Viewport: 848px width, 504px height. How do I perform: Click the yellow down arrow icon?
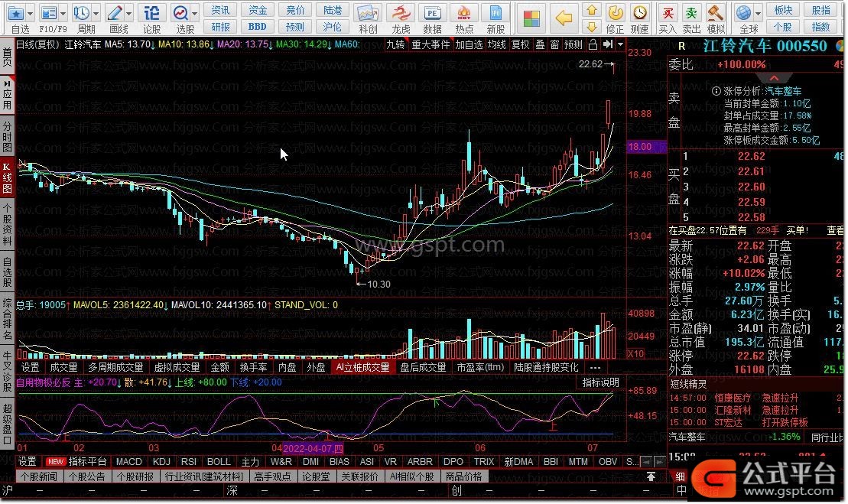coord(592,26)
